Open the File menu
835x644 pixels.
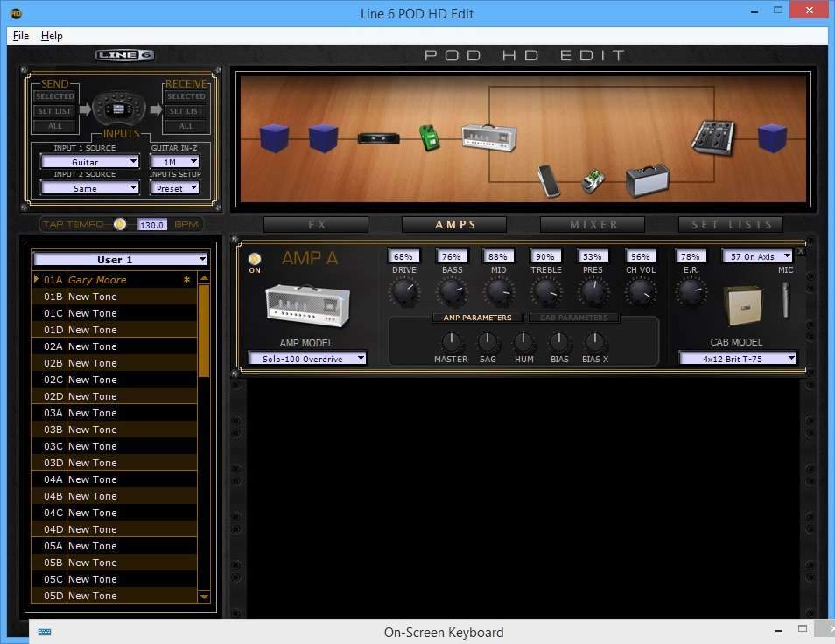pos(21,36)
